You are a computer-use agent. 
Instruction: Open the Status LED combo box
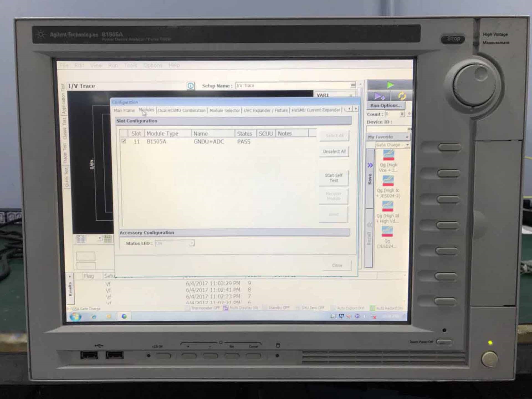[175, 243]
